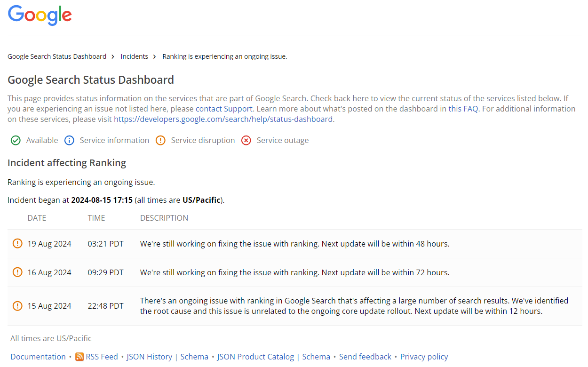This screenshot has height=367, width=588.
Task: Click the Service outage legend label
Action: [x=283, y=140]
